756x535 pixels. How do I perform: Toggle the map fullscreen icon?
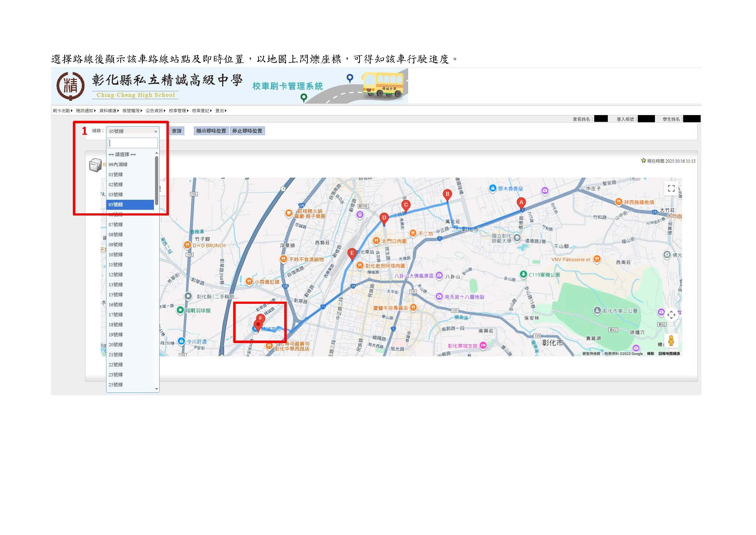coord(671,188)
